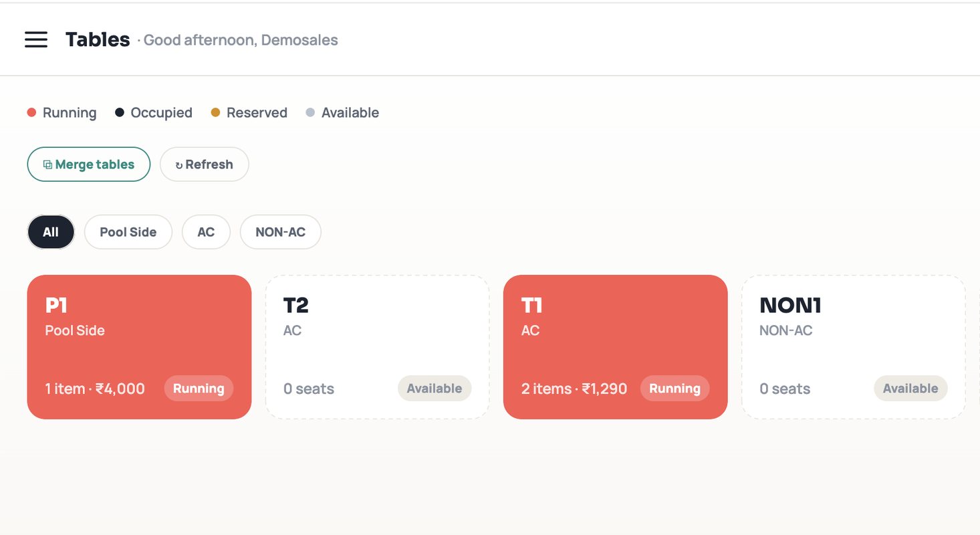
Task: Open table P1 Pool Side card
Action: click(139, 347)
